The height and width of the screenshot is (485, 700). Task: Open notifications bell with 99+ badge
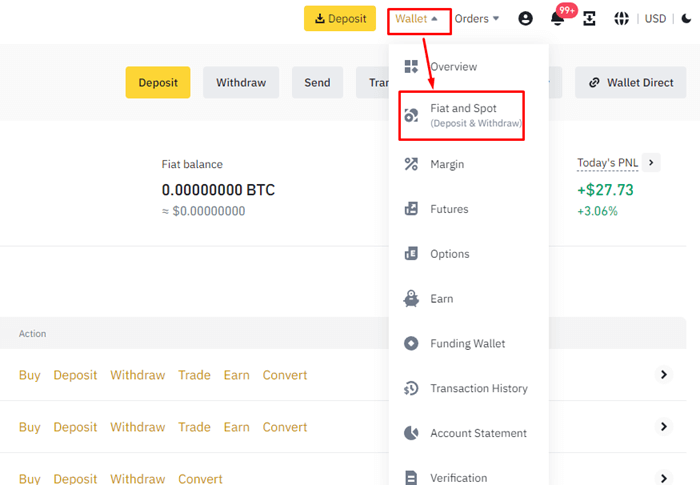[x=557, y=18]
